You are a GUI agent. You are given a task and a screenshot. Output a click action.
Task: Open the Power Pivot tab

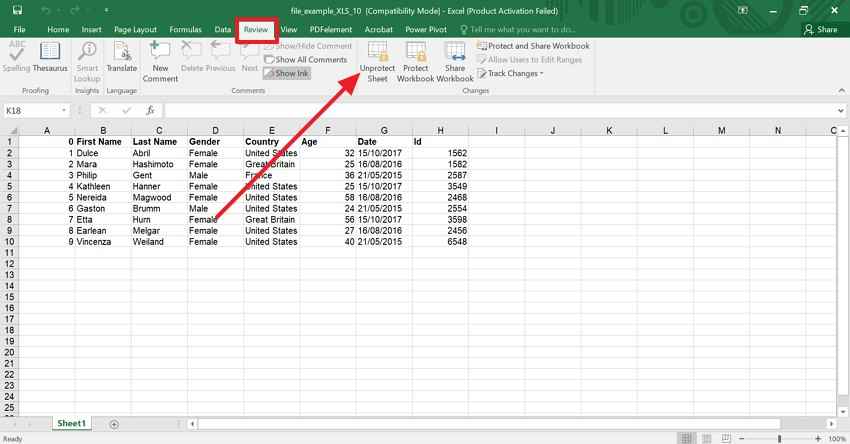(426, 29)
